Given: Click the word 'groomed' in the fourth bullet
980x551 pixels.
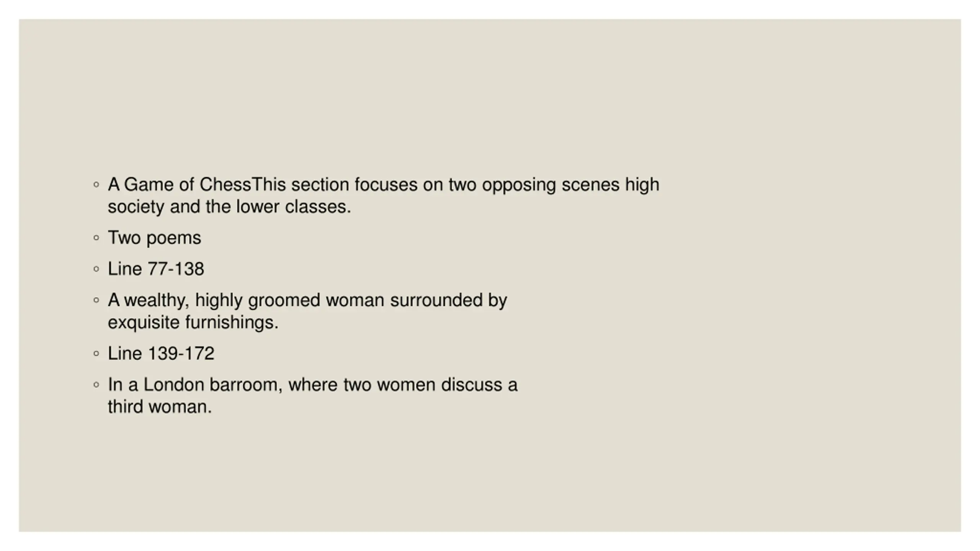Looking at the screenshot, I should tap(284, 301).
